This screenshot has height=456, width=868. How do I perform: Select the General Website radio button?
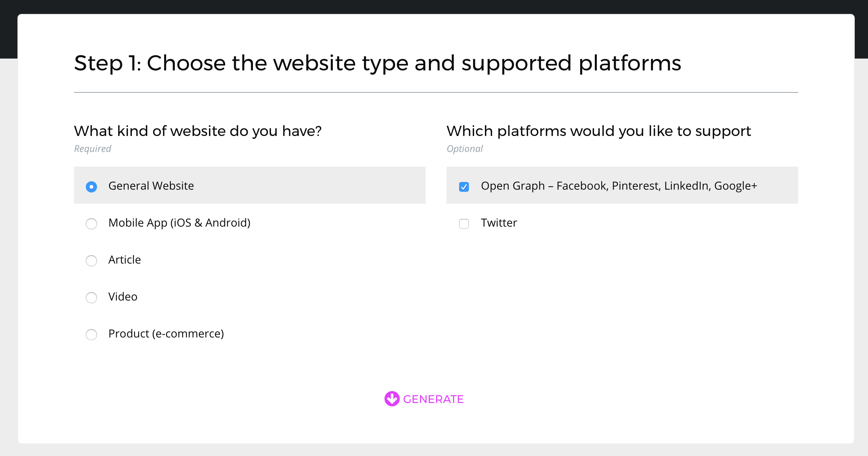point(91,187)
